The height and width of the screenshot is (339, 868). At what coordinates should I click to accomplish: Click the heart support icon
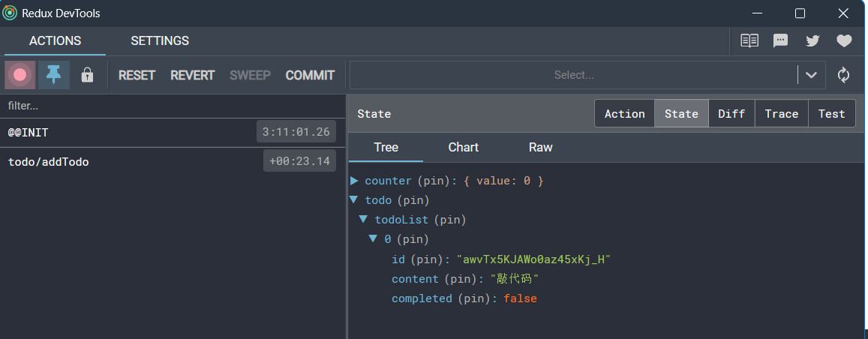[844, 40]
